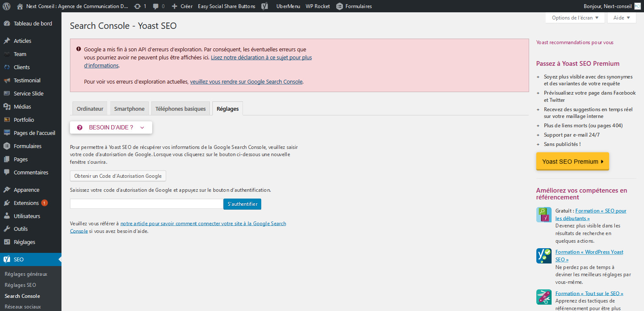The height and width of the screenshot is (311, 644).
Task: Click the Bonjour, Next-conseil account text
Action: pos(608,6)
